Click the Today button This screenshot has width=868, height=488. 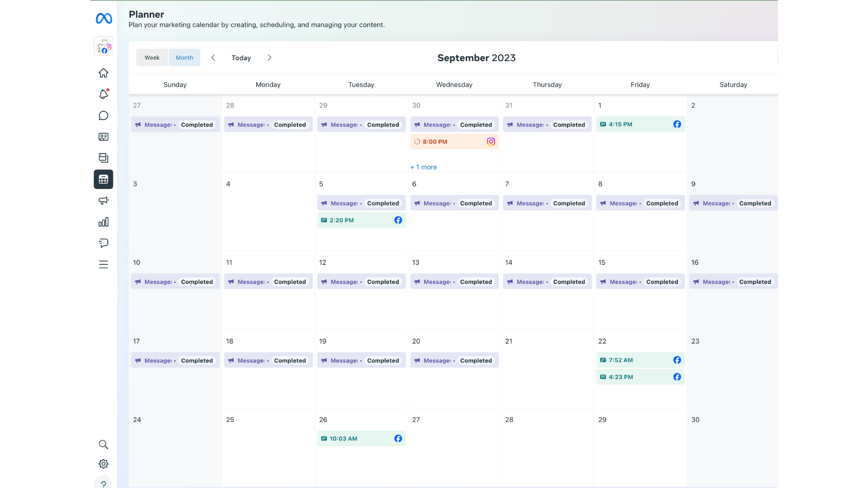pyautogui.click(x=241, y=58)
